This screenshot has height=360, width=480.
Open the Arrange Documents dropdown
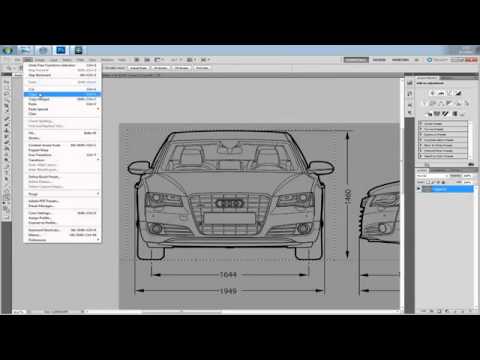click(x=190, y=60)
